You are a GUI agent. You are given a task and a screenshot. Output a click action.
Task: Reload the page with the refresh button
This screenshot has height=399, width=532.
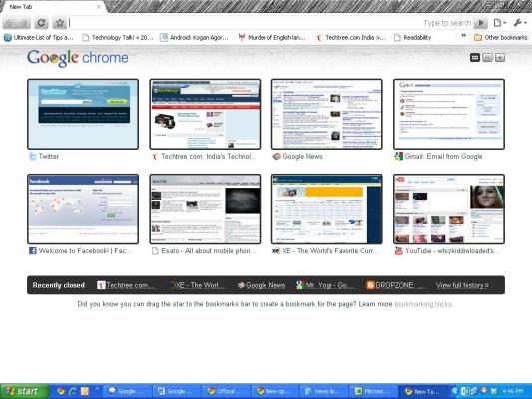coord(41,23)
